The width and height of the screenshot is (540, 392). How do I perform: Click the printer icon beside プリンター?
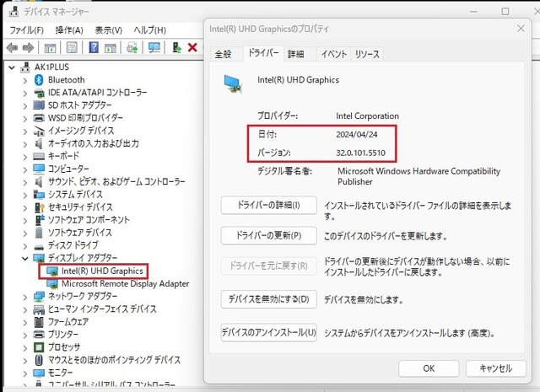[x=39, y=334]
